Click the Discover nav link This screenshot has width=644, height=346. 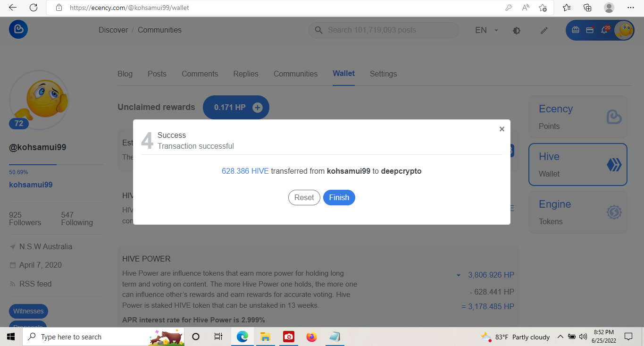click(113, 30)
